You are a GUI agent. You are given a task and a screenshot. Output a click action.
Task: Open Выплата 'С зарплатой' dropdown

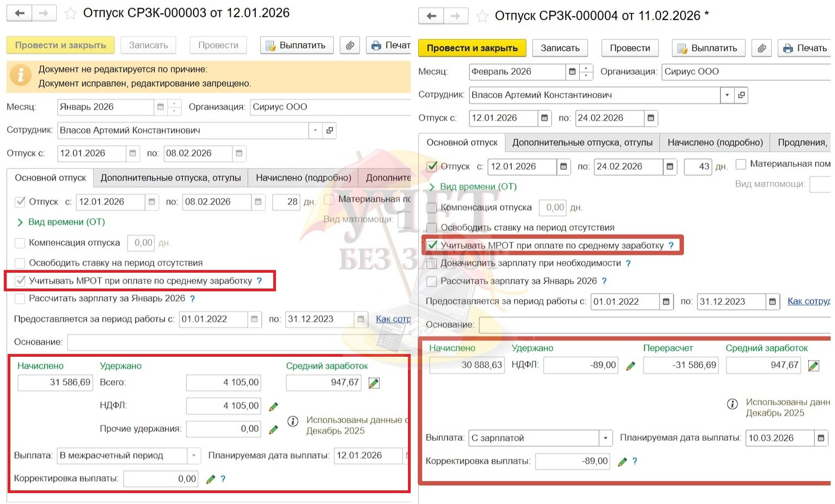[605, 438]
